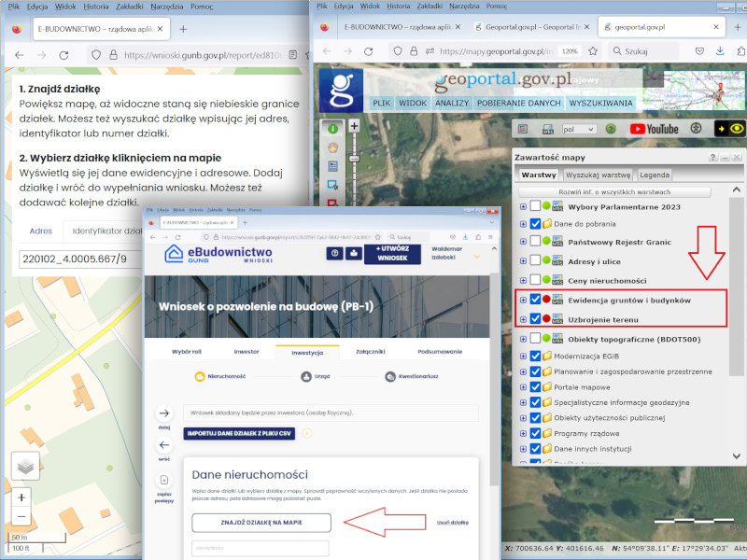The height and width of the screenshot is (560, 747).
Task: Click the geoportal blue 'g' logo
Action: pyautogui.click(x=341, y=91)
